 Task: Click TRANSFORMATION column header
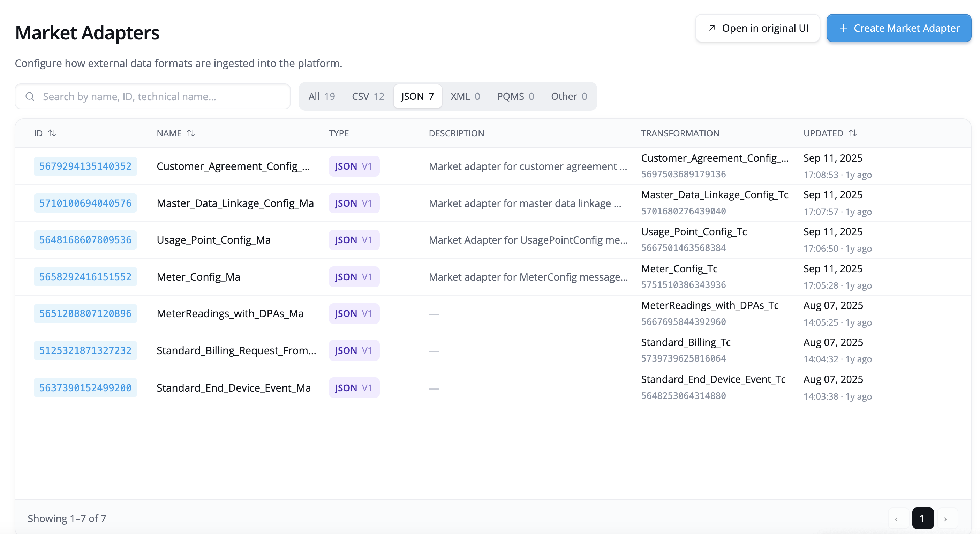pyautogui.click(x=680, y=133)
